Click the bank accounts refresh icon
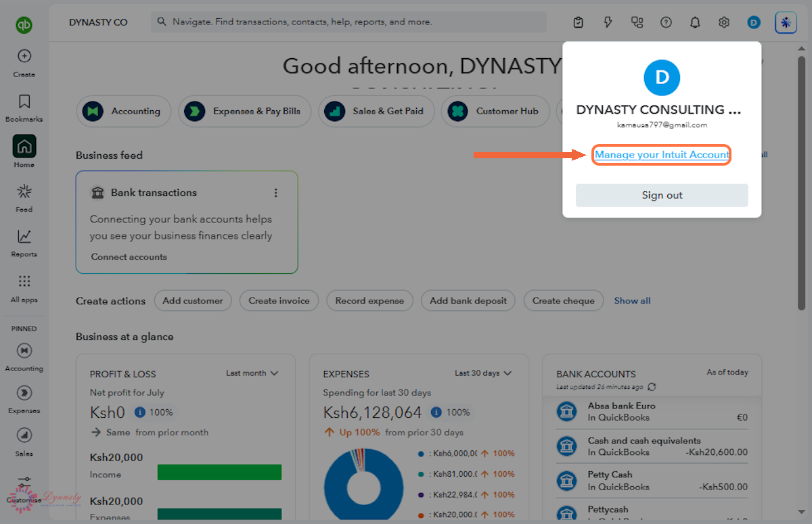 click(652, 387)
